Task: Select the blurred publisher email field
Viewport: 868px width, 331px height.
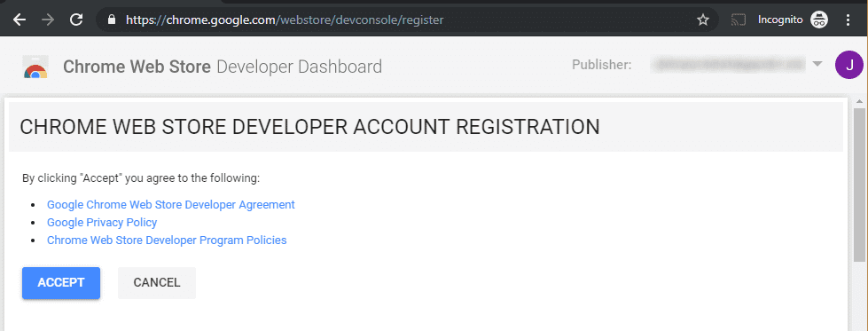Action: click(x=728, y=65)
